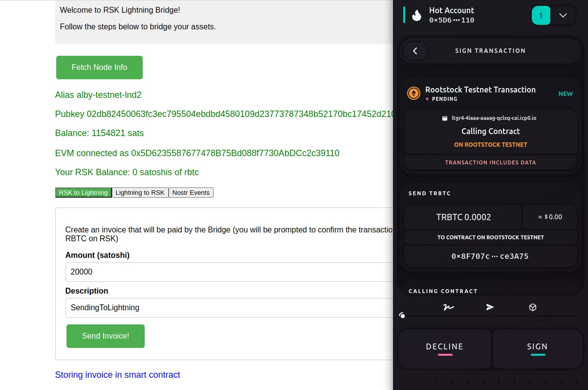Select the cube block step icon
This screenshot has height=390, width=588.
click(533, 307)
